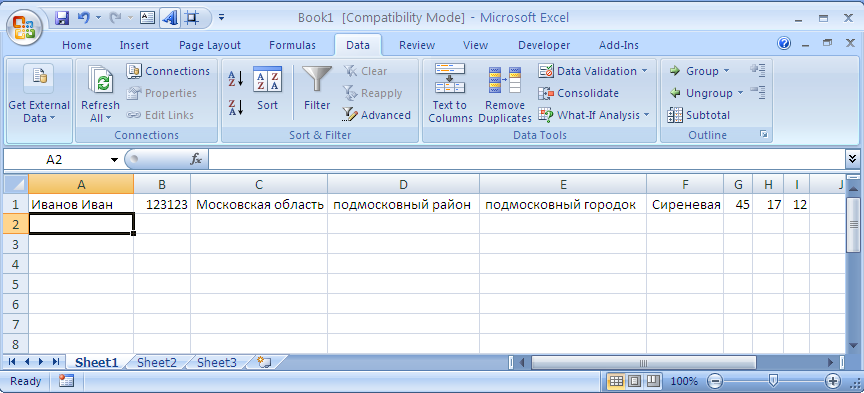Go to the Review tab
The width and height of the screenshot is (864, 393).
pos(417,45)
